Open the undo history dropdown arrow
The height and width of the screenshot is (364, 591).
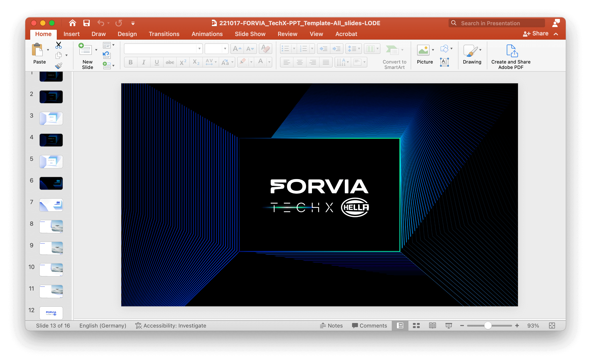click(108, 23)
